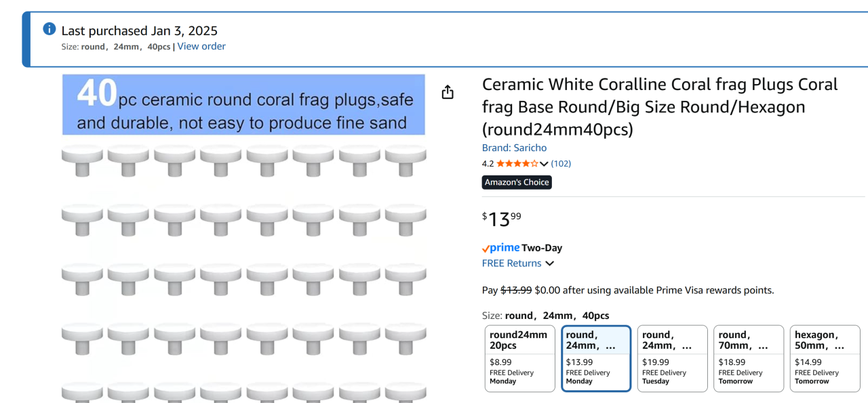Visit the Brand: Saricho store link
The width and height of the screenshot is (868, 403).
point(514,148)
